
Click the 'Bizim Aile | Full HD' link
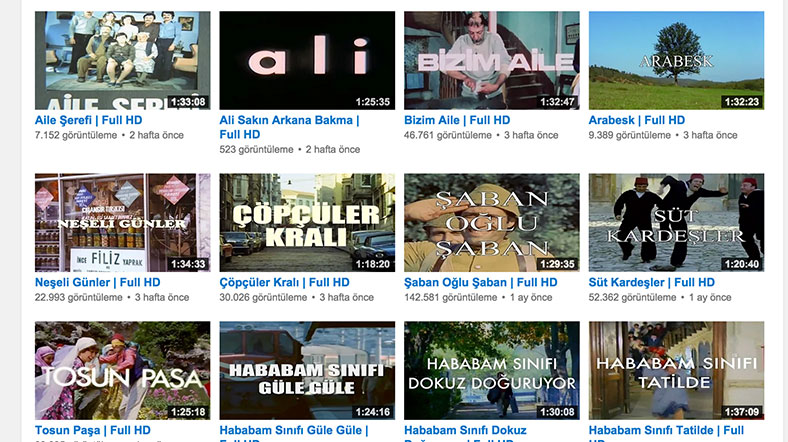tap(457, 120)
